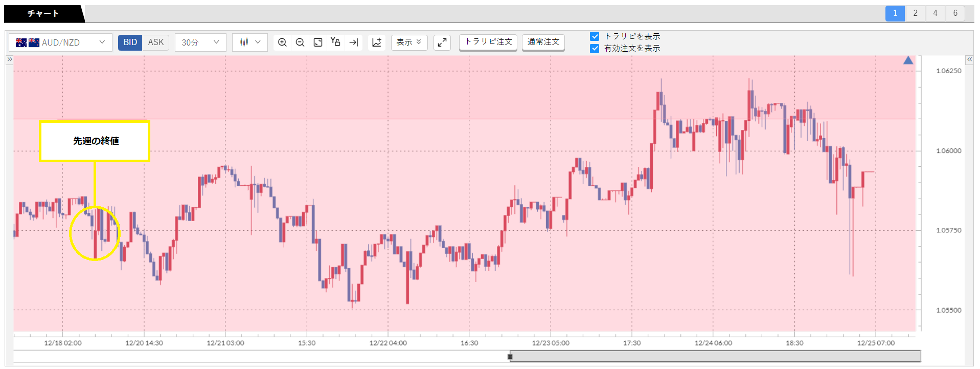Image resolution: width=980 pixels, height=369 pixels.
Task: Click the 12/18 02:00 time label
Action: pos(63,343)
